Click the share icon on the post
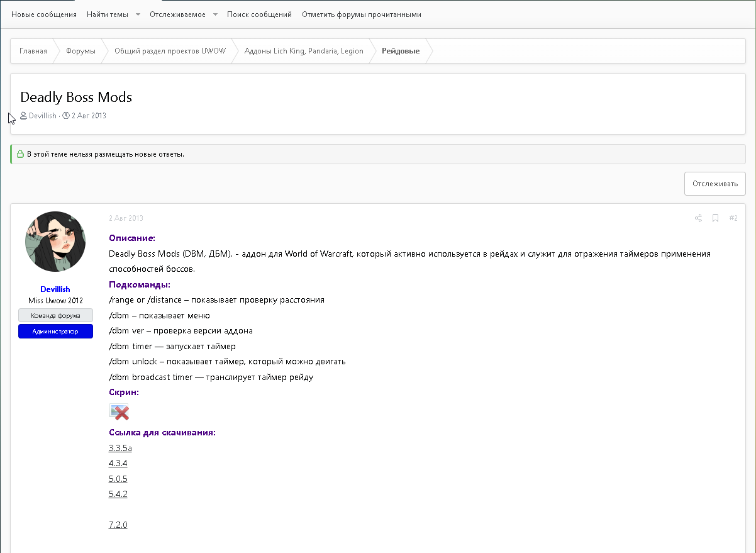Screen dimensions: 756x553 click(x=698, y=218)
